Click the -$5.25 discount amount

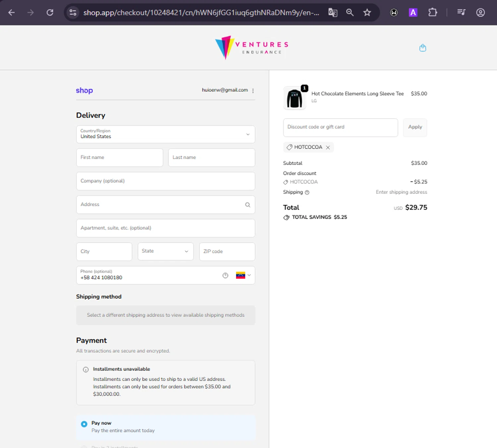pos(419,182)
